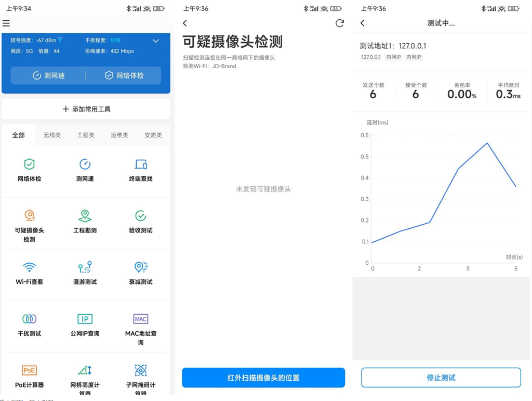Click the peak point on latency chart
This screenshot has width=532, height=401.
487,143
